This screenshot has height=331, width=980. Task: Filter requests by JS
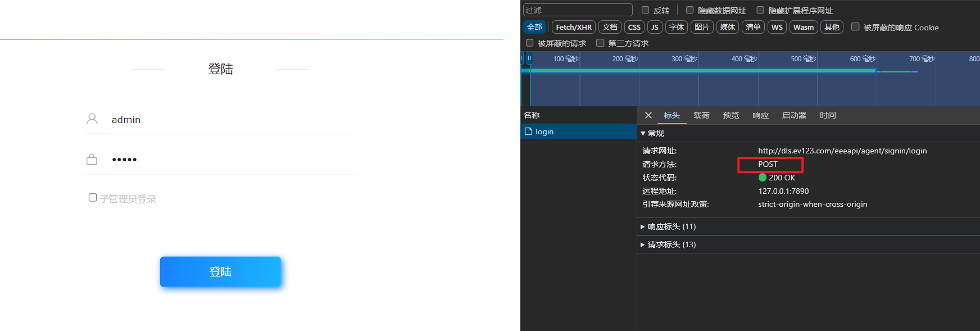[x=655, y=27]
